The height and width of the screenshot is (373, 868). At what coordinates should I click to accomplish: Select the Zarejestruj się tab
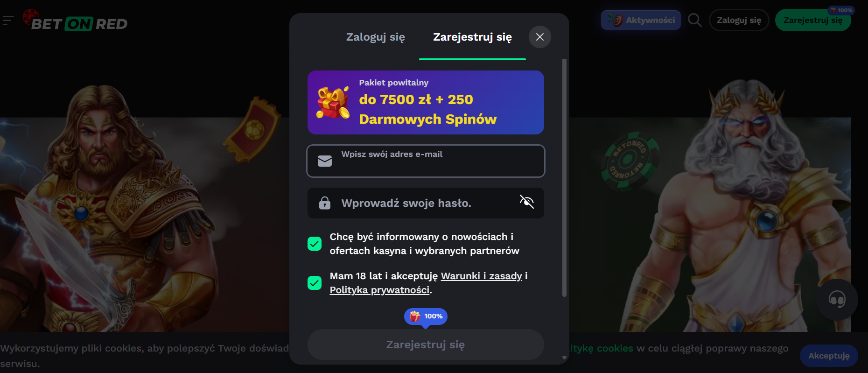pyautogui.click(x=472, y=37)
